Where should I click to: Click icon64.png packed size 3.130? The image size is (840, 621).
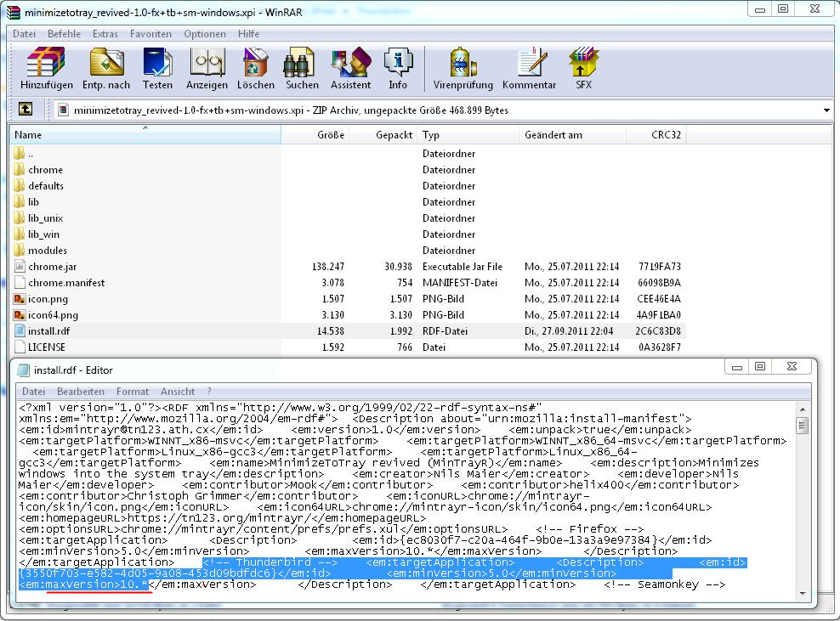coord(401,315)
